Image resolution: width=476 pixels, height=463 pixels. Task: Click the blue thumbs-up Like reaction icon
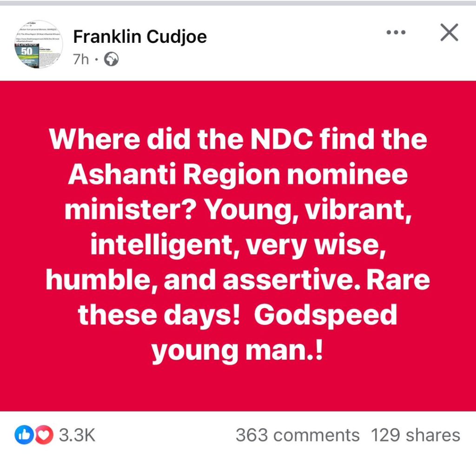tap(24, 435)
